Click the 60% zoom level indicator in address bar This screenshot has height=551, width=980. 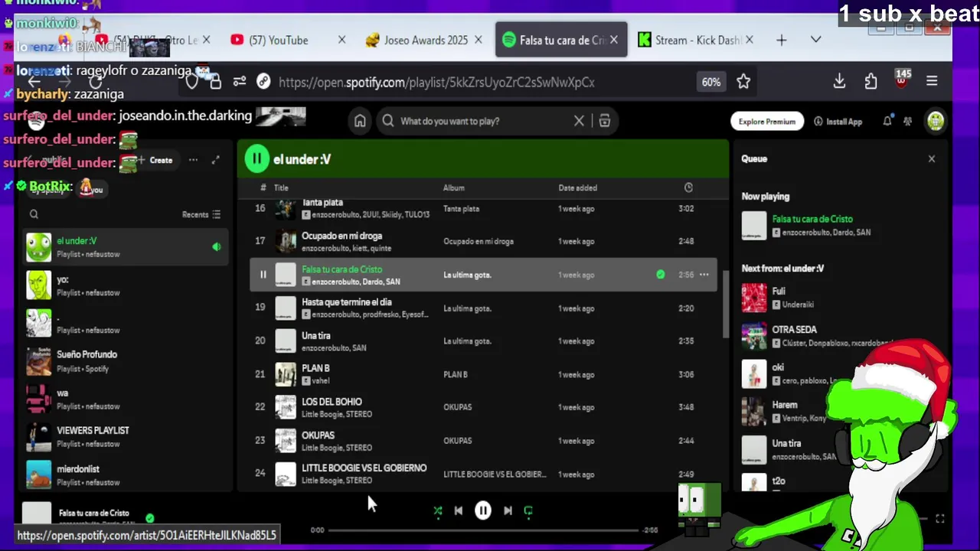click(711, 82)
